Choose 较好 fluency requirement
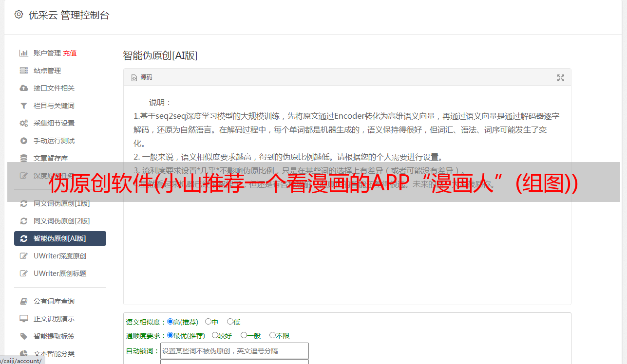Viewport: 627px width, 364px height. click(x=215, y=335)
